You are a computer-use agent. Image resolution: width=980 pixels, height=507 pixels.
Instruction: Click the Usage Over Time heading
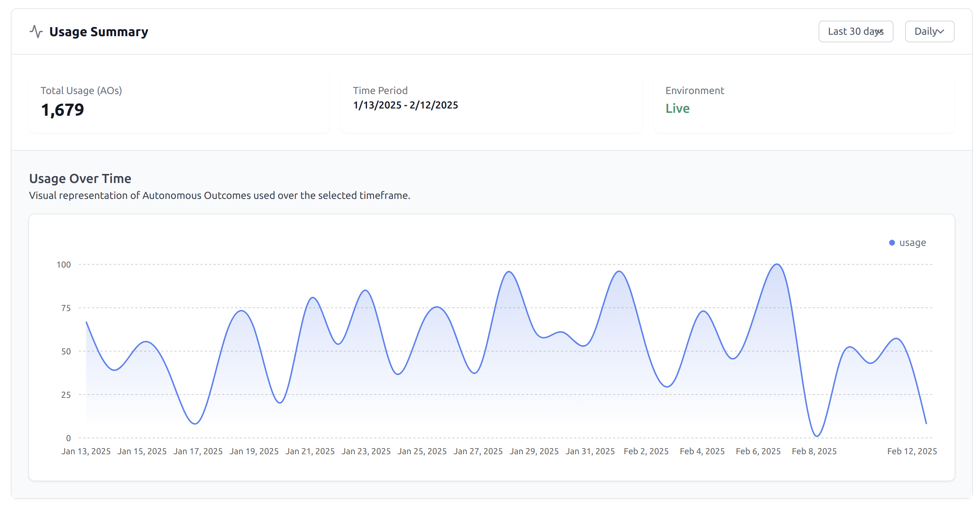(80, 178)
